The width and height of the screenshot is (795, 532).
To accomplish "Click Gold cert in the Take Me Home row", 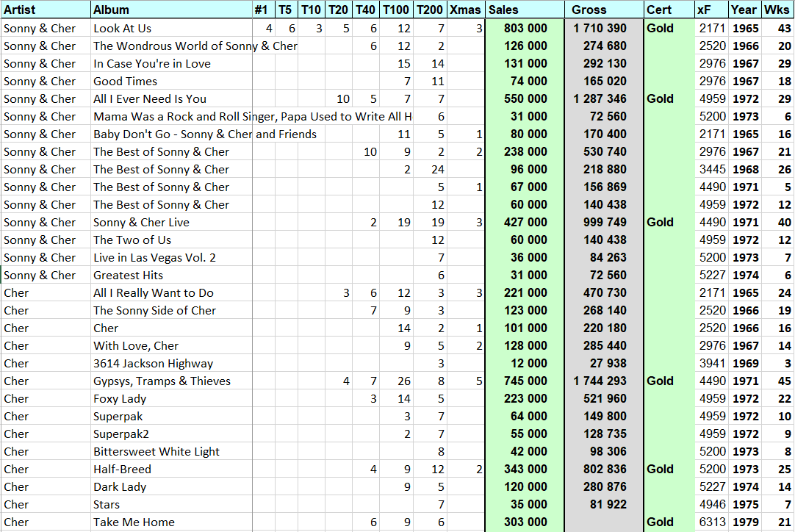I will (x=669, y=522).
